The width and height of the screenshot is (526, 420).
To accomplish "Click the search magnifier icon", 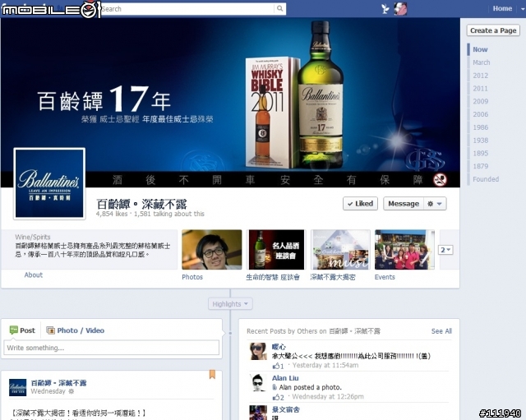I will (x=279, y=9).
